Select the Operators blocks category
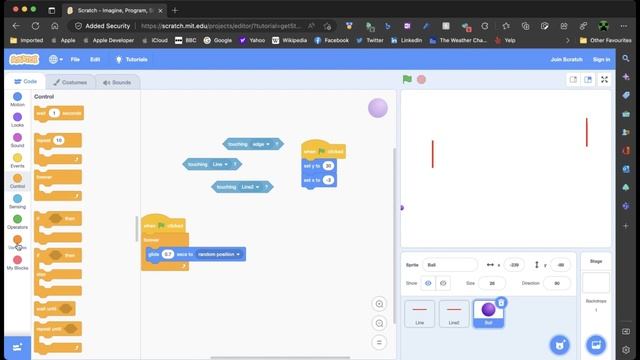This screenshot has width=640, height=360. coord(17,222)
